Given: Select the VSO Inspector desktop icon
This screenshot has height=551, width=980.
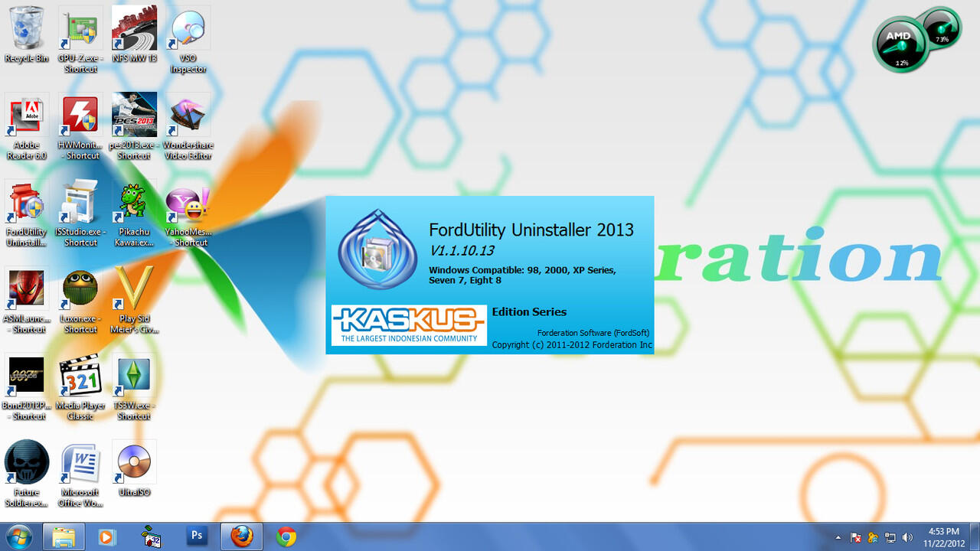Looking at the screenshot, I should coord(188,40).
